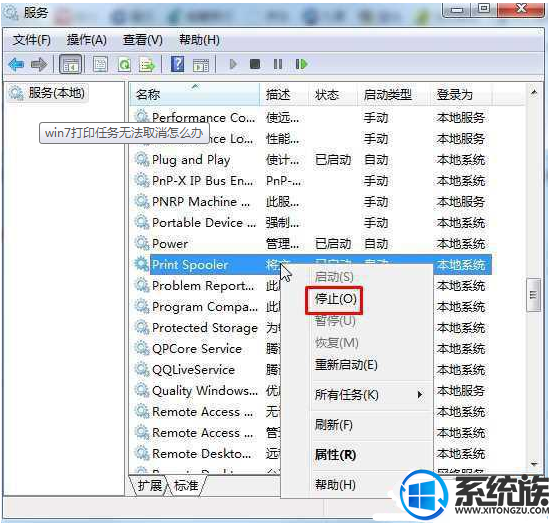This screenshot has height=523, width=549.
Task: Open the 操作(A) menu
Action: [x=86, y=40]
